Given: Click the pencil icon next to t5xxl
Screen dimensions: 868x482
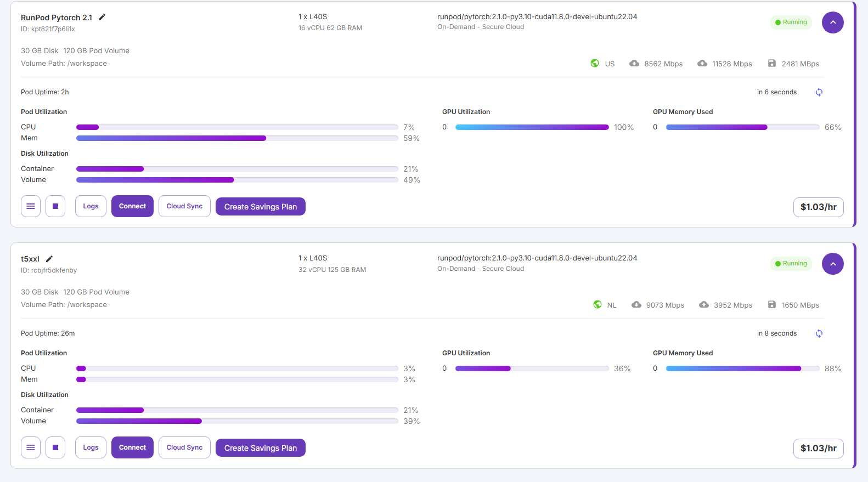Looking at the screenshot, I should tap(49, 259).
